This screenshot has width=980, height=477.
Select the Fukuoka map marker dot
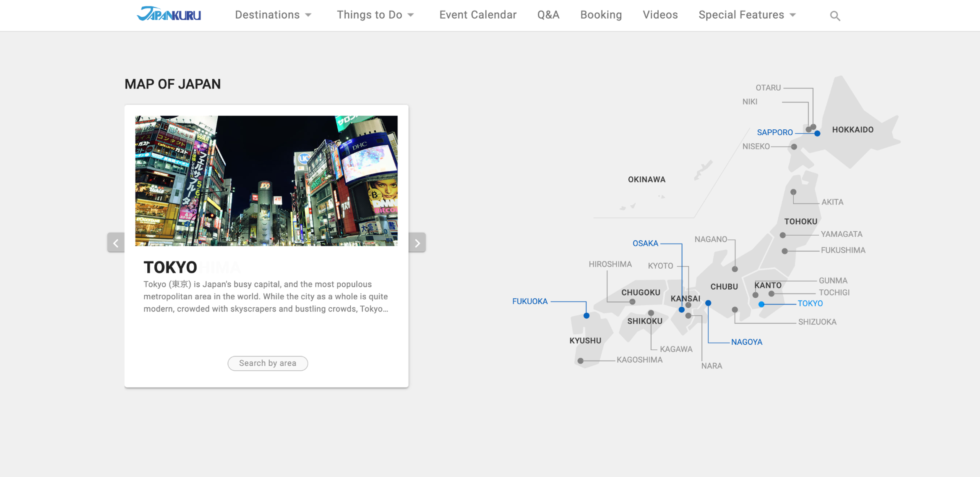586,316
